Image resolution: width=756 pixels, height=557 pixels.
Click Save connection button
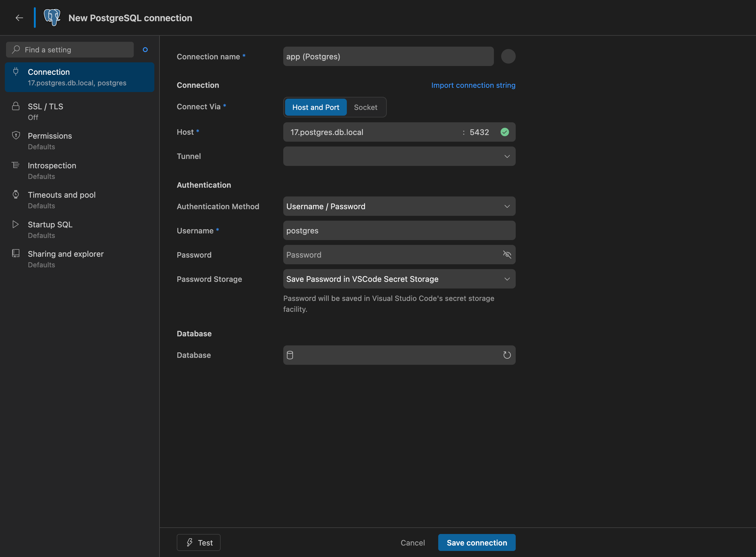[x=477, y=542]
